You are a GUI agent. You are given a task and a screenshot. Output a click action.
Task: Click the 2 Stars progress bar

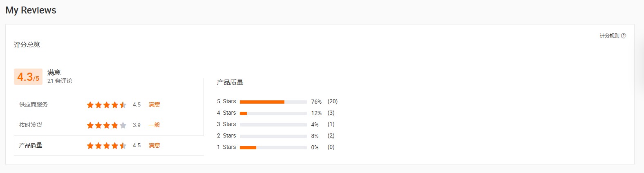click(x=273, y=136)
